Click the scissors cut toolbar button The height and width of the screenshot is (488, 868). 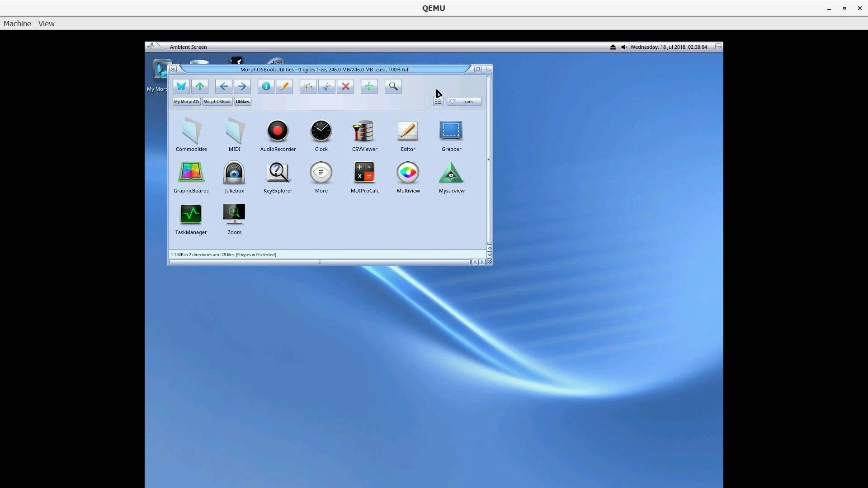[x=327, y=86]
